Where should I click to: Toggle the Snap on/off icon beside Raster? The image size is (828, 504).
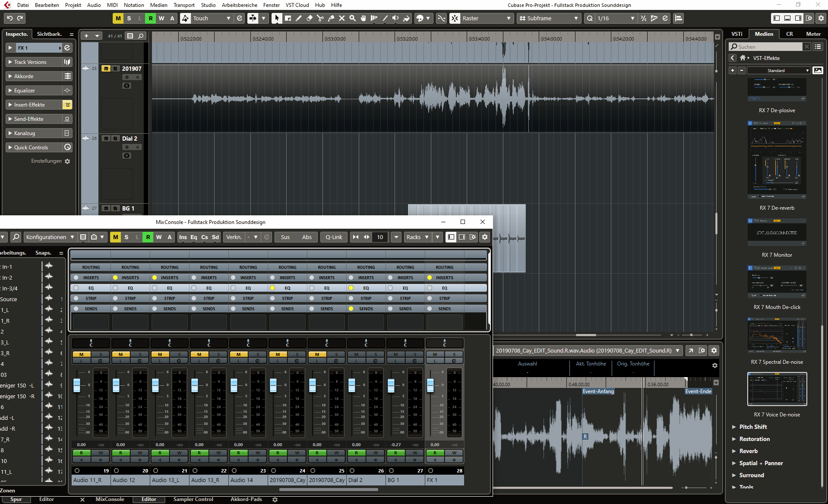(455, 18)
